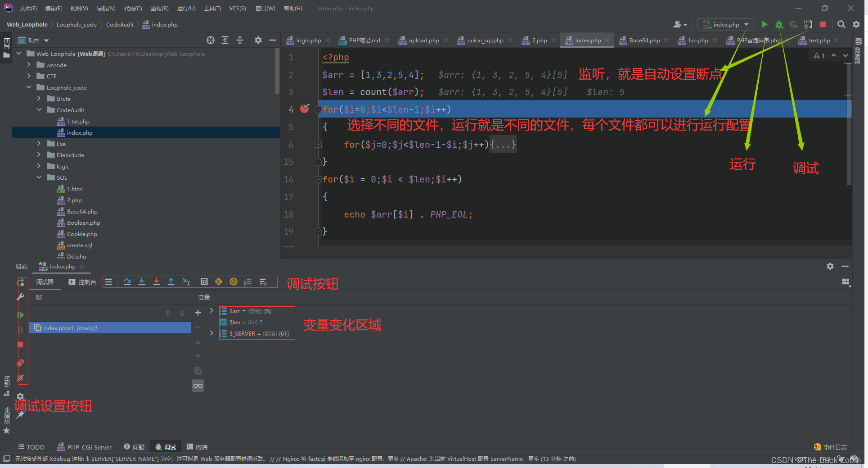
Task: Add a new watch with plus icon
Action: [198, 313]
